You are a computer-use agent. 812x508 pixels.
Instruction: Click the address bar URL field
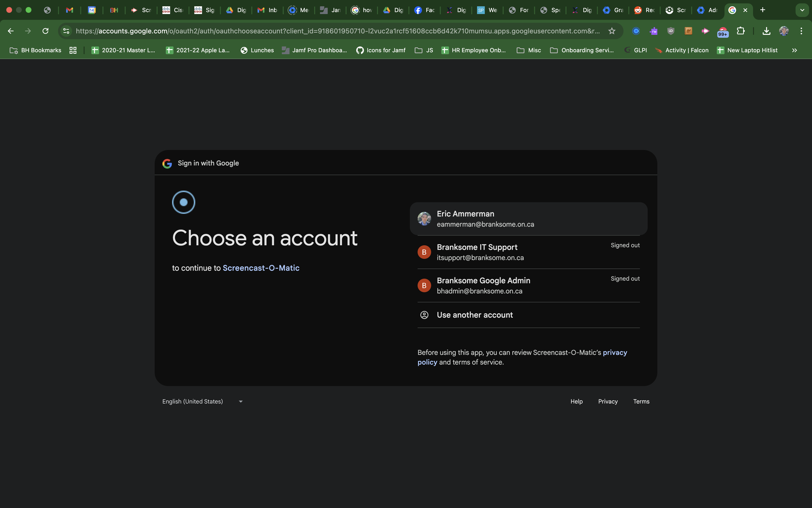[x=338, y=31]
